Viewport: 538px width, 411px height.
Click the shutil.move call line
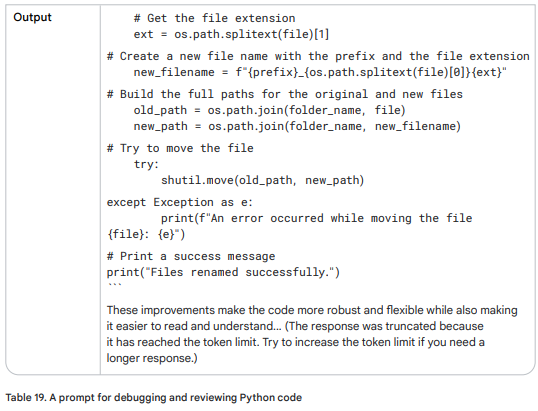262,180
